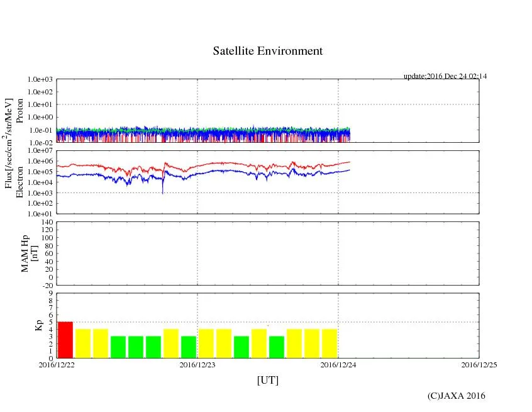The width and height of the screenshot is (532, 412).
Task: Select the "2016/12/24" date label
Action: (338, 365)
